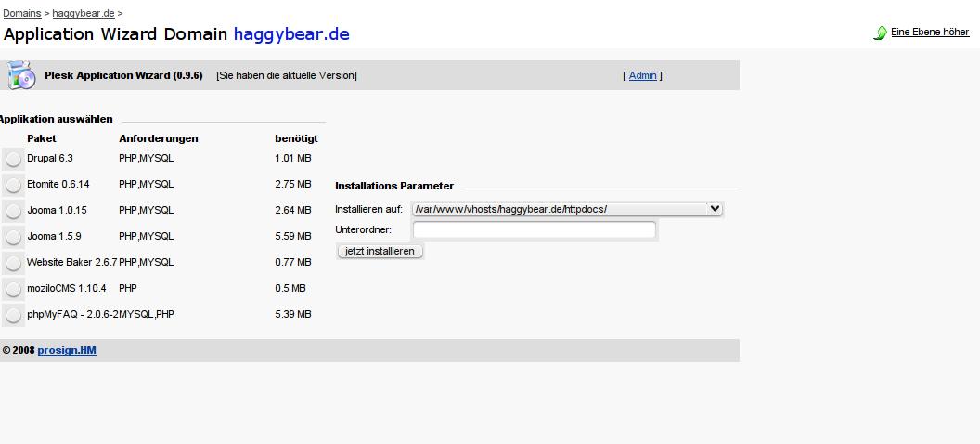The height and width of the screenshot is (444, 980).
Task: Click the '2.64 MB' size value
Action: [293, 211]
